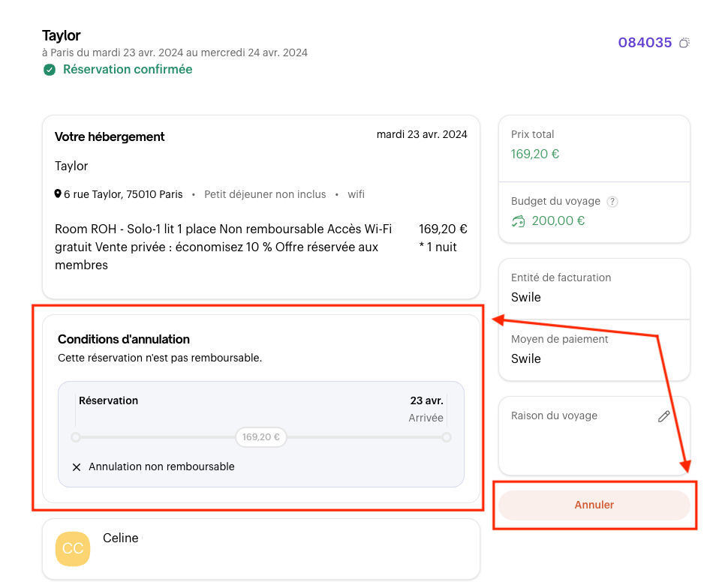Viewport: 725px width, 588px height.
Task: Click the X icon by non-refundable cancellation
Action: pos(77,467)
